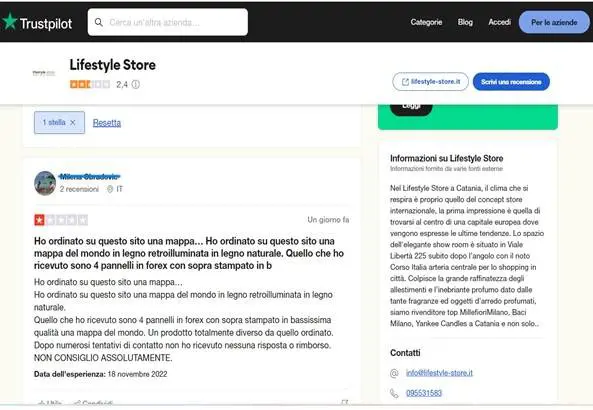Click the location pin icon beside IT
The height and width of the screenshot is (410, 593).
point(110,189)
